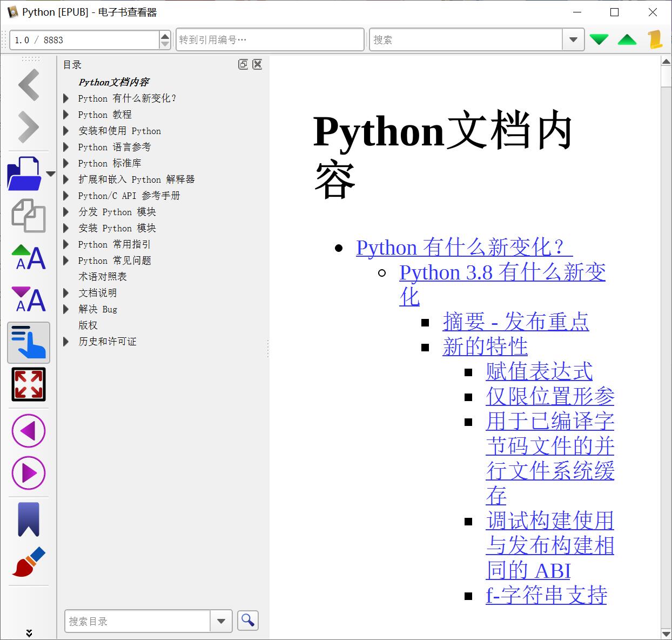
Task: Click the copy pages icon
Action: pos(28,216)
